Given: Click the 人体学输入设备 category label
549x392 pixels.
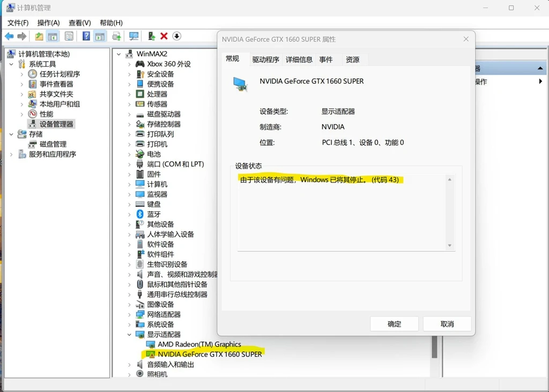Looking at the screenshot, I should pyautogui.click(x=170, y=235).
